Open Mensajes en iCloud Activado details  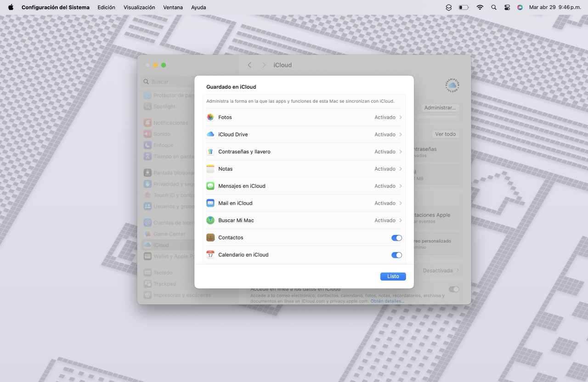(388, 186)
